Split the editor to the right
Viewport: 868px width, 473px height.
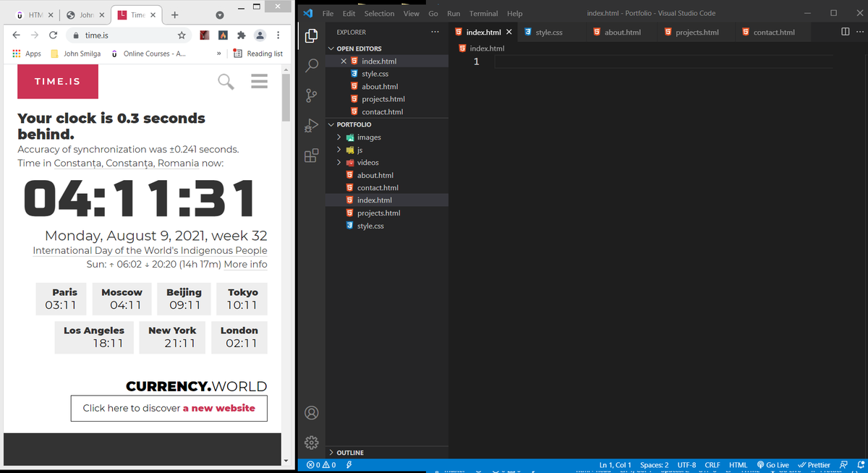pos(846,32)
